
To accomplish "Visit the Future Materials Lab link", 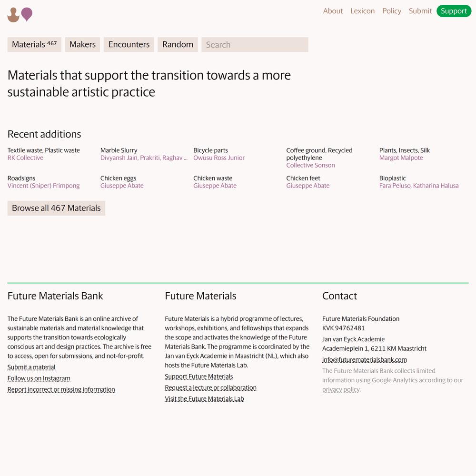I will pyautogui.click(x=204, y=399).
